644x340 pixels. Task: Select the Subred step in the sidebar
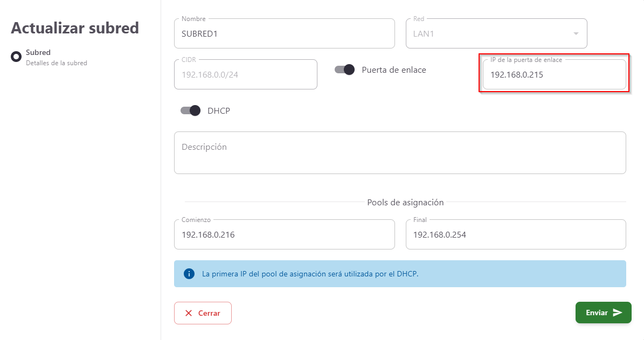click(x=38, y=53)
